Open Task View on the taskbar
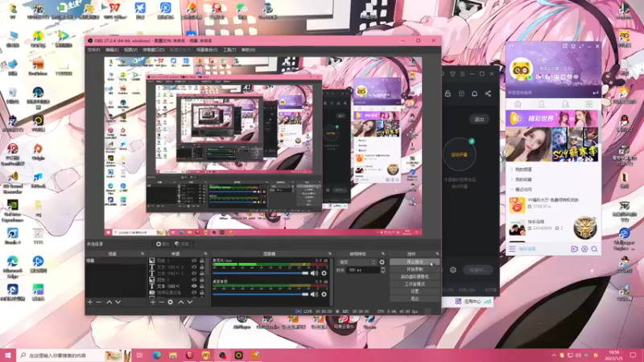The image size is (644, 362). [139, 356]
